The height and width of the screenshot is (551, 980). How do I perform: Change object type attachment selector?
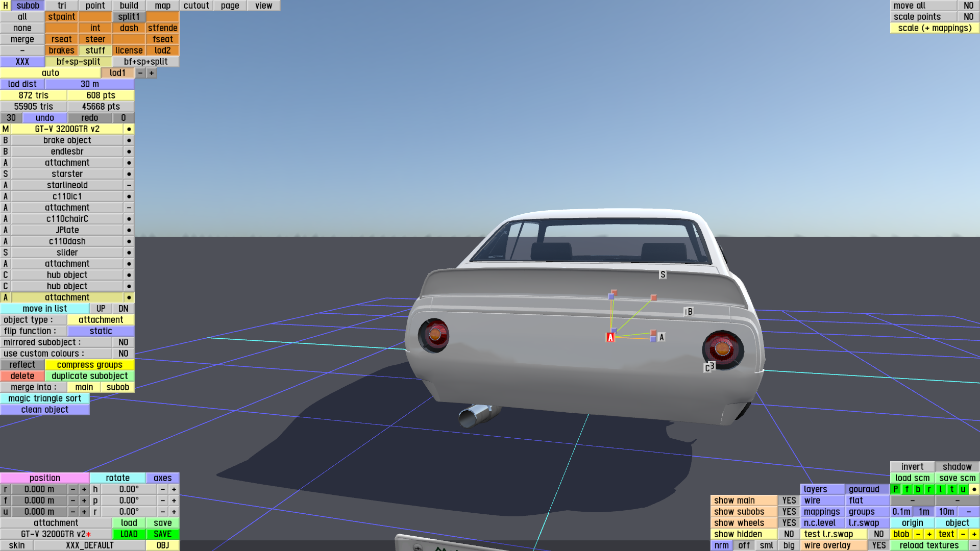(101, 320)
